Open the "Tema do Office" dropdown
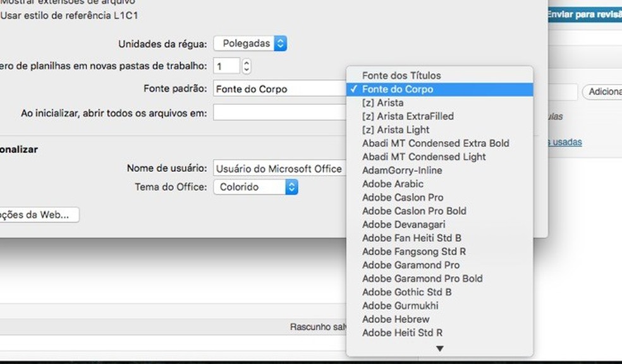The image size is (622, 364). pyautogui.click(x=255, y=186)
